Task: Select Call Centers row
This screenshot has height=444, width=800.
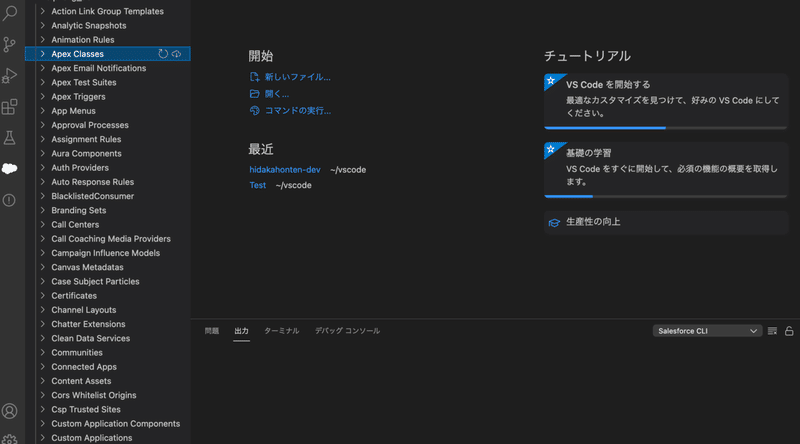Action: (108, 225)
